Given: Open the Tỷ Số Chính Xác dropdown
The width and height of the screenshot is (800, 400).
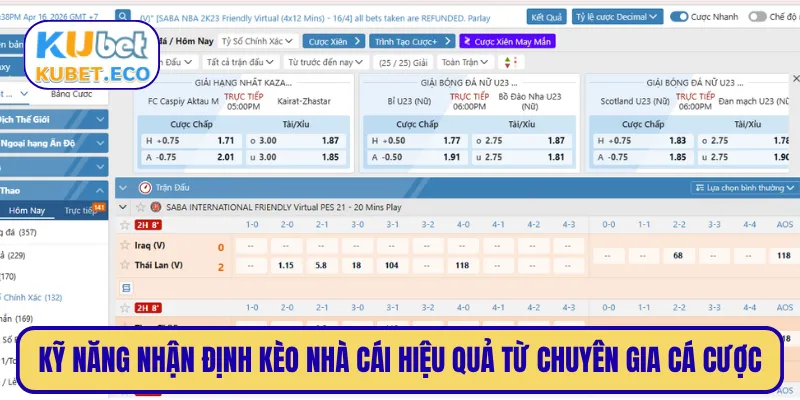Looking at the screenshot, I should [258, 41].
